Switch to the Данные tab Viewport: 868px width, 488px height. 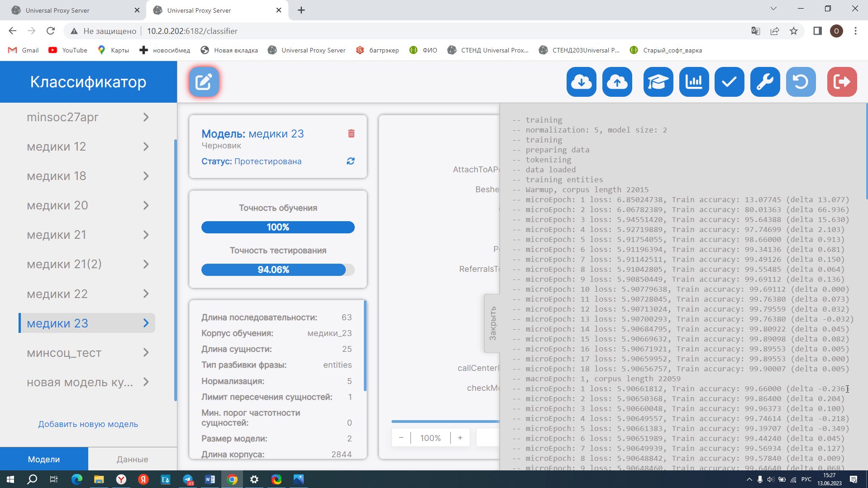(x=132, y=459)
